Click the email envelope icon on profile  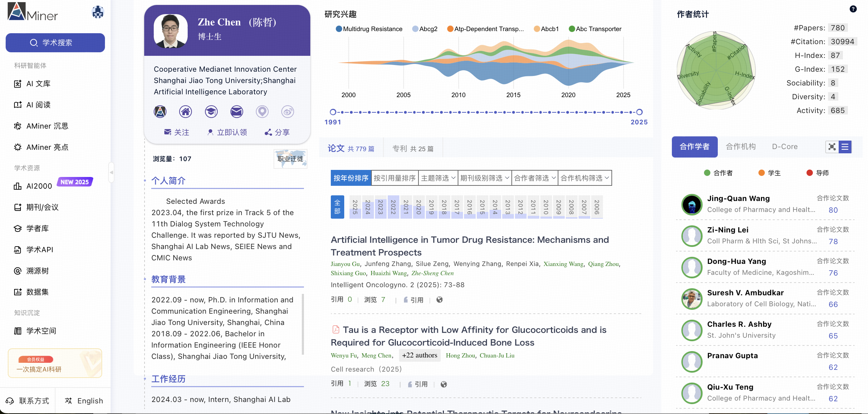click(x=236, y=112)
